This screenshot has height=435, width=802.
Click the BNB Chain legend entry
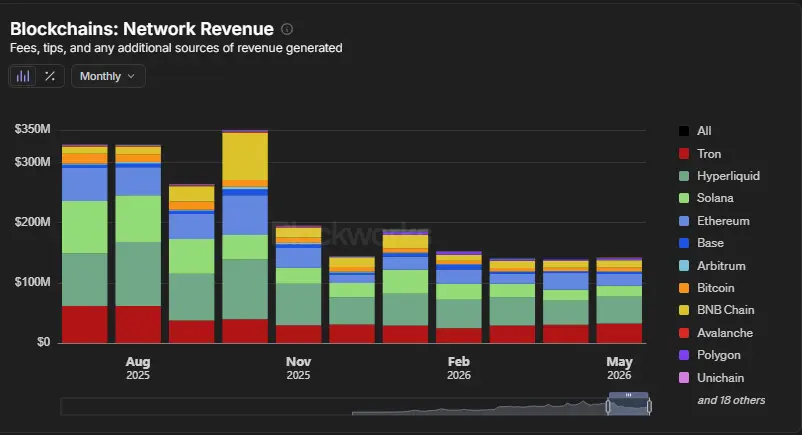tap(716, 310)
